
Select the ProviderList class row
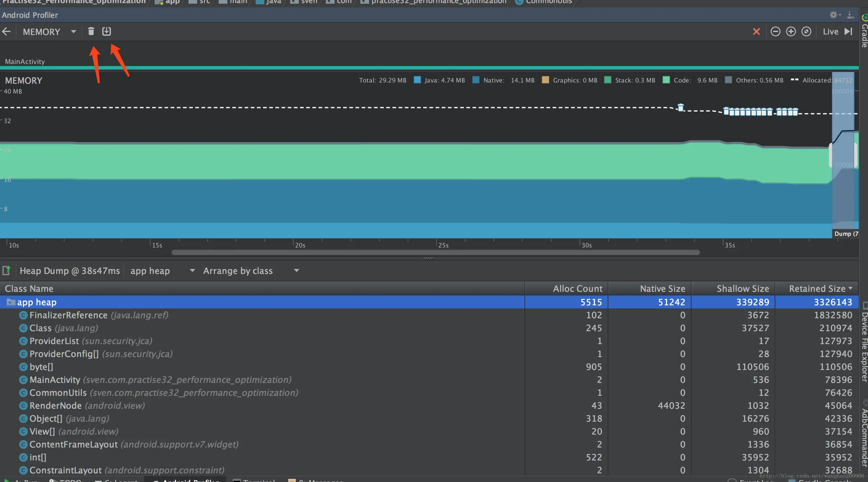[x=429, y=341]
